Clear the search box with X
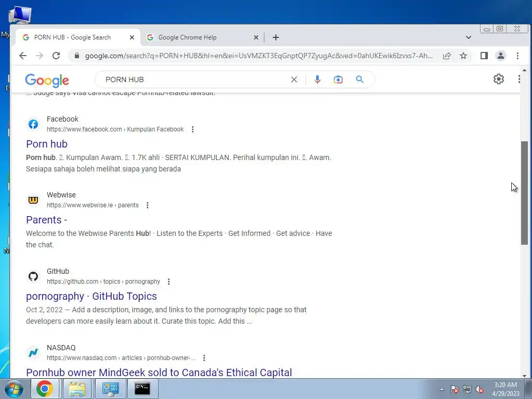Screen dimensions: 532x399 point(294,79)
